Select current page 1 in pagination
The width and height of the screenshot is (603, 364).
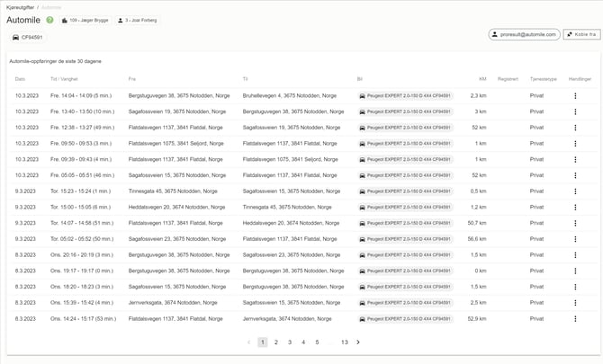point(263,342)
